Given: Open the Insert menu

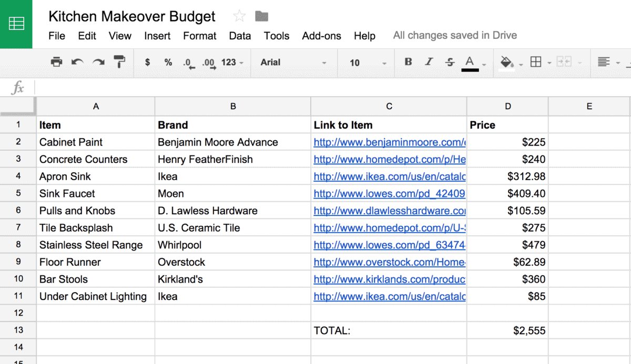Looking at the screenshot, I should [157, 36].
